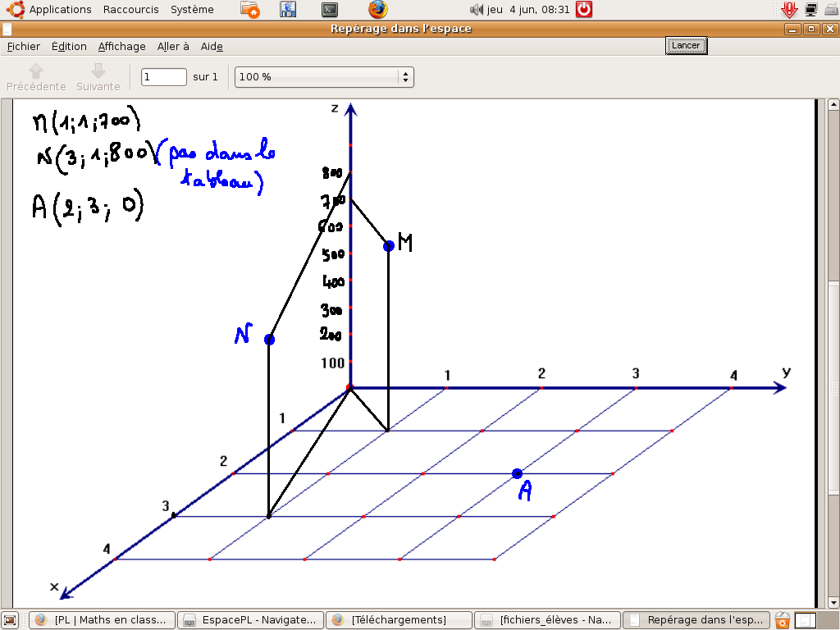Open the Fichier menu
This screenshot has height=630, width=840.
point(24,47)
